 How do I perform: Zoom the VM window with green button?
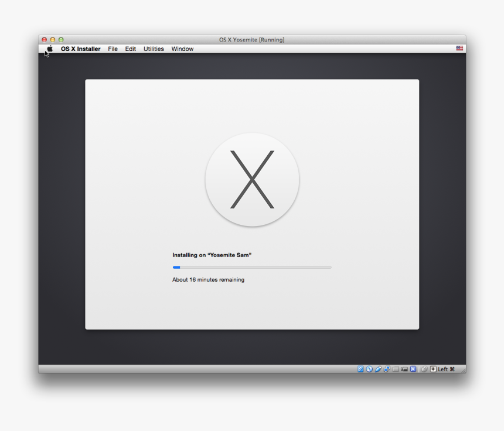click(x=61, y=39)
